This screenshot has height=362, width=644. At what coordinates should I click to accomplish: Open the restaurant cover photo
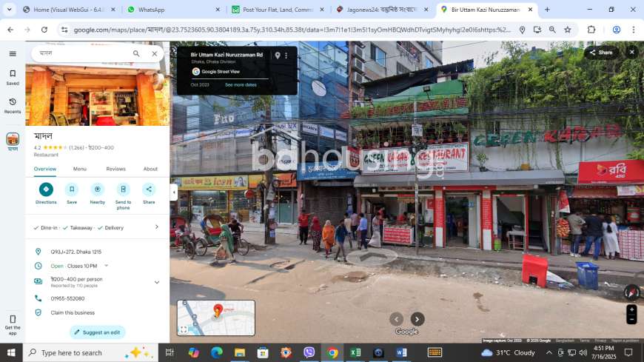(x=97, y=95)
